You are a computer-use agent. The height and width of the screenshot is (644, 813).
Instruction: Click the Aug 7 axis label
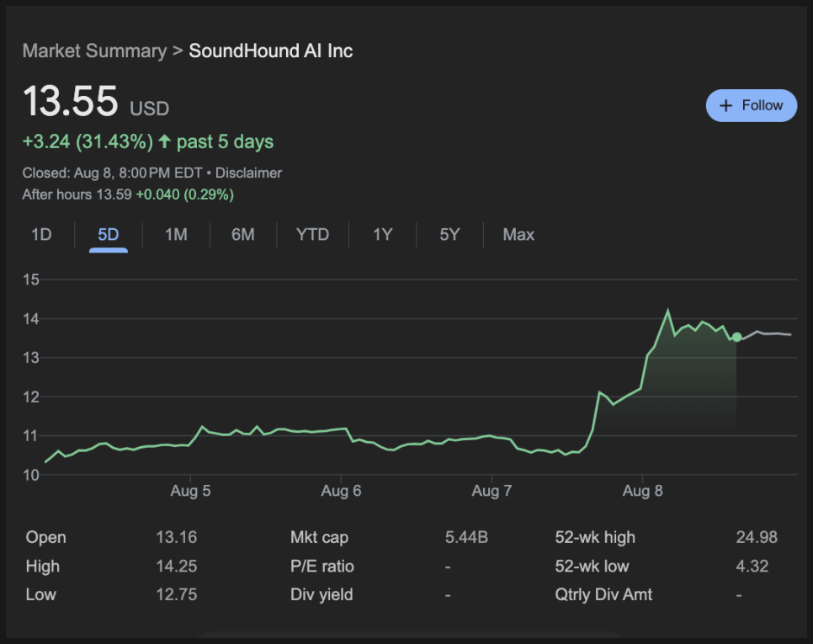492,491
